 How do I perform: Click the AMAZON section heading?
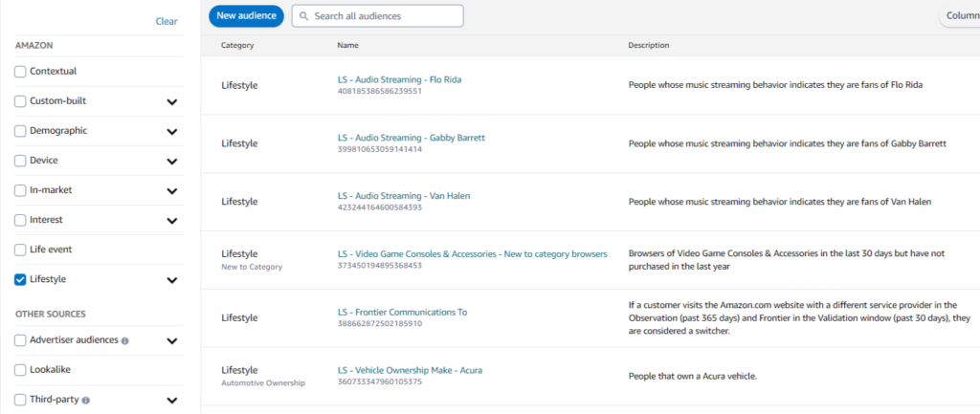(x=34, y=46)
